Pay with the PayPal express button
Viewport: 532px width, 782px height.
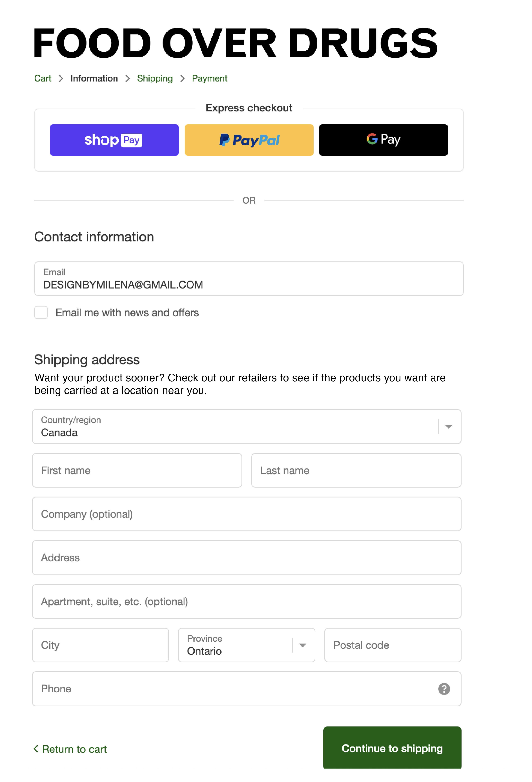tap(249, 140)
